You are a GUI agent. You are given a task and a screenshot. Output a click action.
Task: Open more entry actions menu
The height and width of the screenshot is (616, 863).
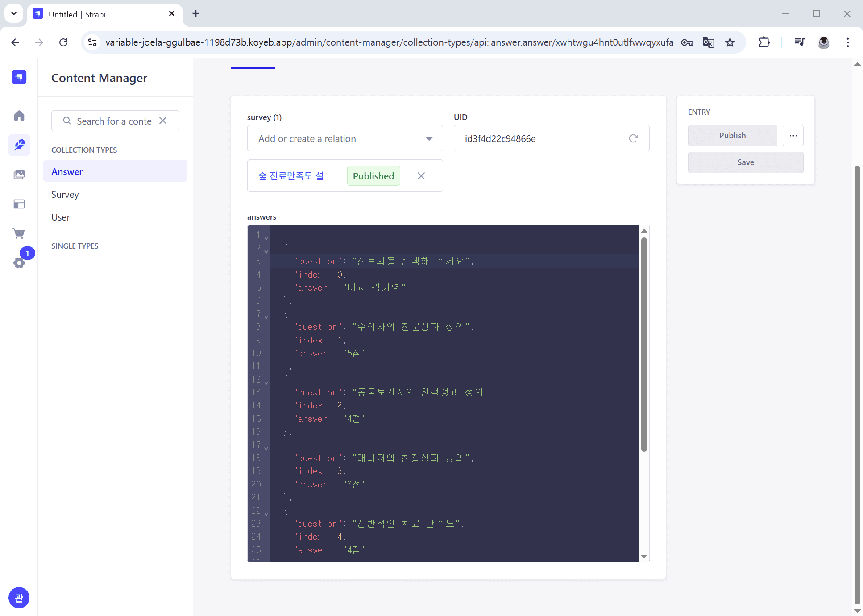(793, 136)
